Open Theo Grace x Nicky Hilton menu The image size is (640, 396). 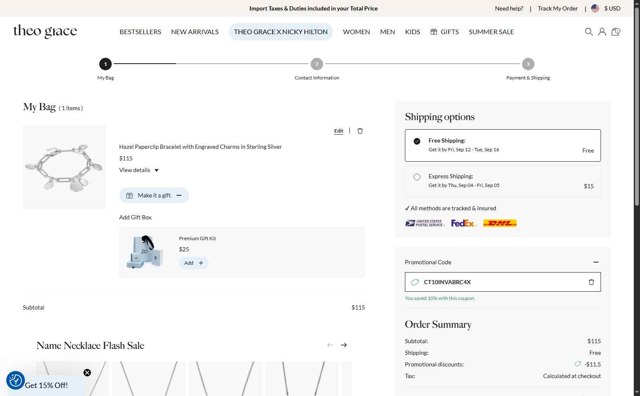[281, 32]
